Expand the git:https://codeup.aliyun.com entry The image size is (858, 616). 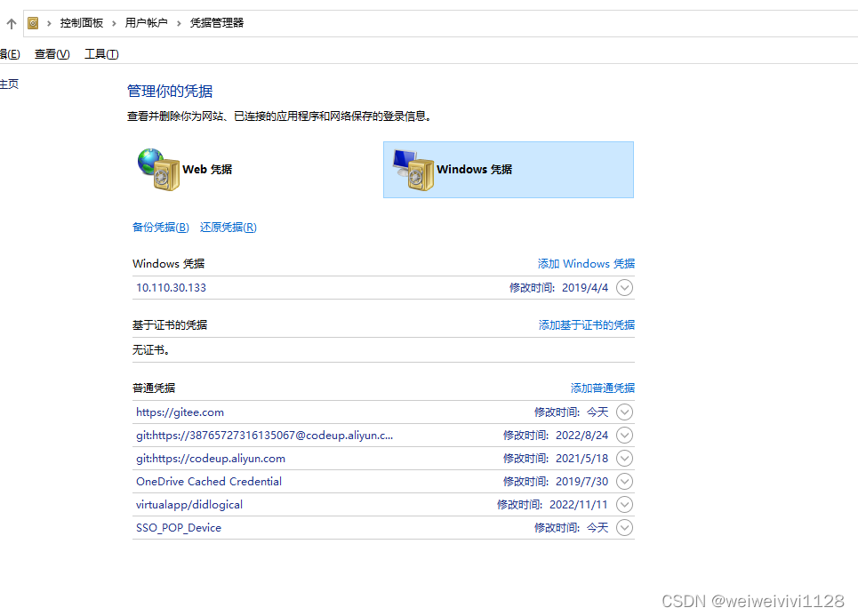624,458
